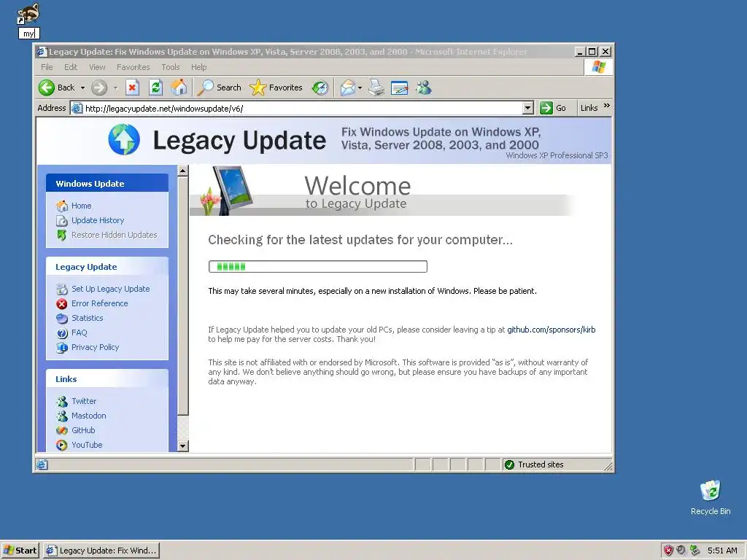The width and height of the screenshot is (747, 560).
Task: Open the Error Reference link
Action: (99, 303)
